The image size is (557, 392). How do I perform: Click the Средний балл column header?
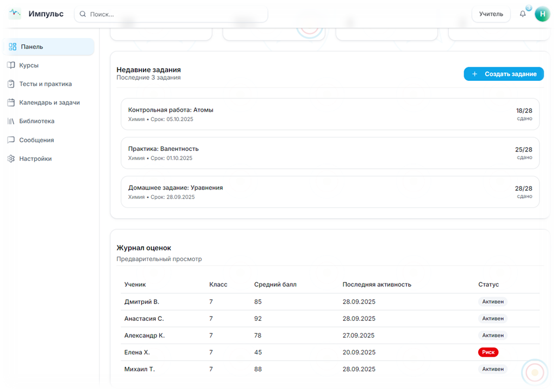tap(275, 284)
